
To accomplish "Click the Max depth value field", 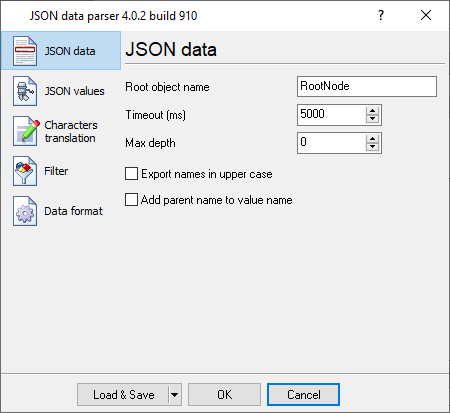I will pyautogui.click(x=331, y=143).
